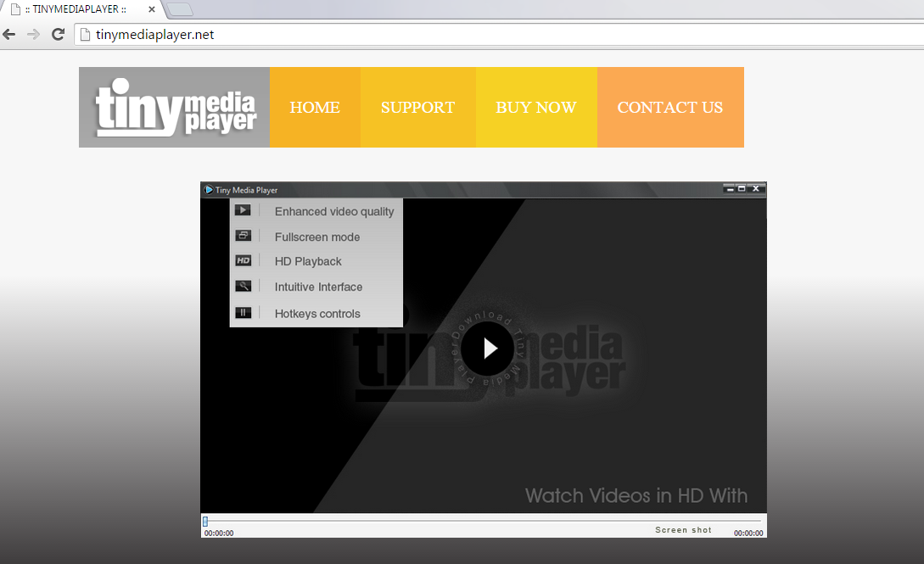Click the Hotkeys controls pause icon
This screenshot has width=924, height=564.
(243, 313)
